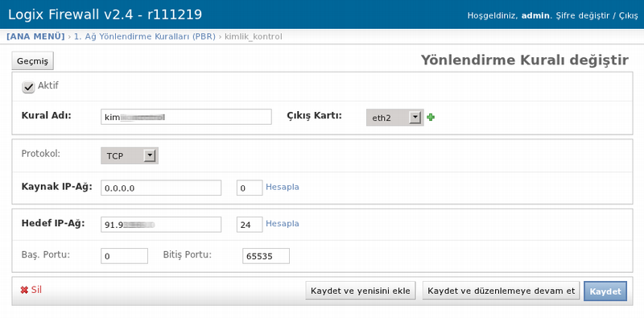
Task: Focus the Kaynak IP-Ağ mask field showing 0
Action: 250,188
